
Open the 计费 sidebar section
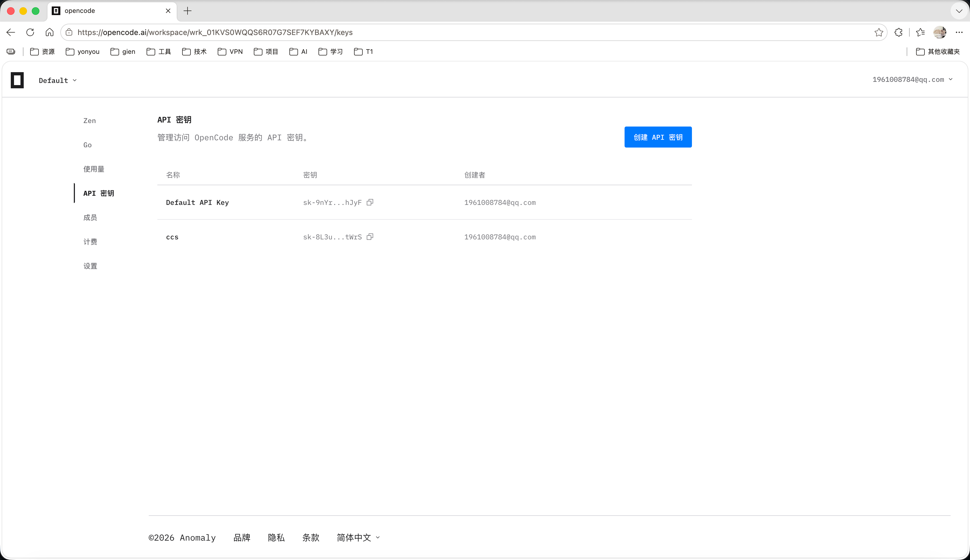coord(90,241)
